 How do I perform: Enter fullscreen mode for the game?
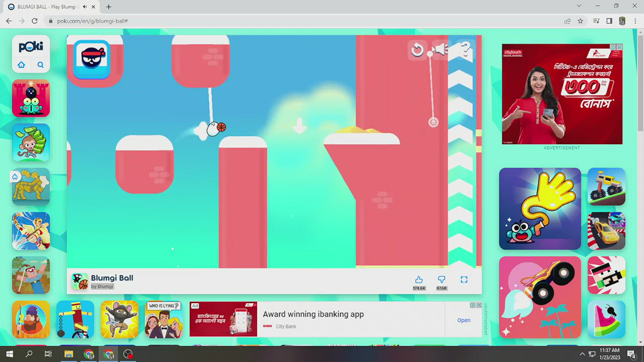464,280
